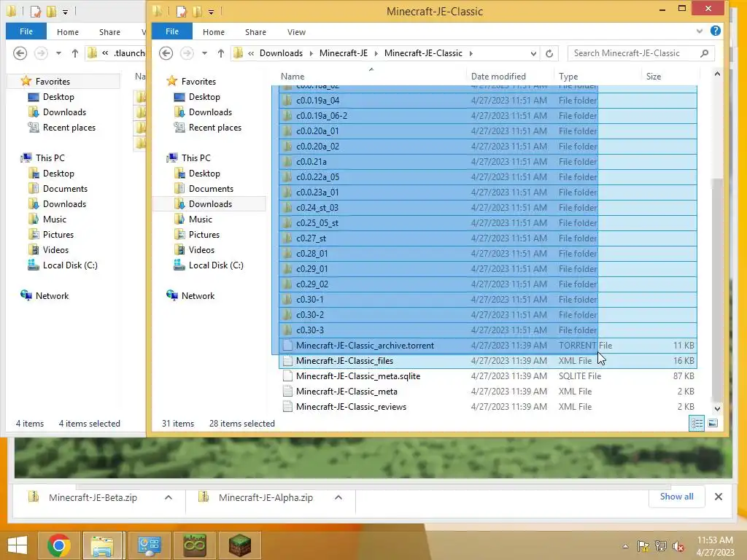Expand the Downloads breadcrumb arrow
Viewport: 747px width, 560px height.
coord(311,53)
